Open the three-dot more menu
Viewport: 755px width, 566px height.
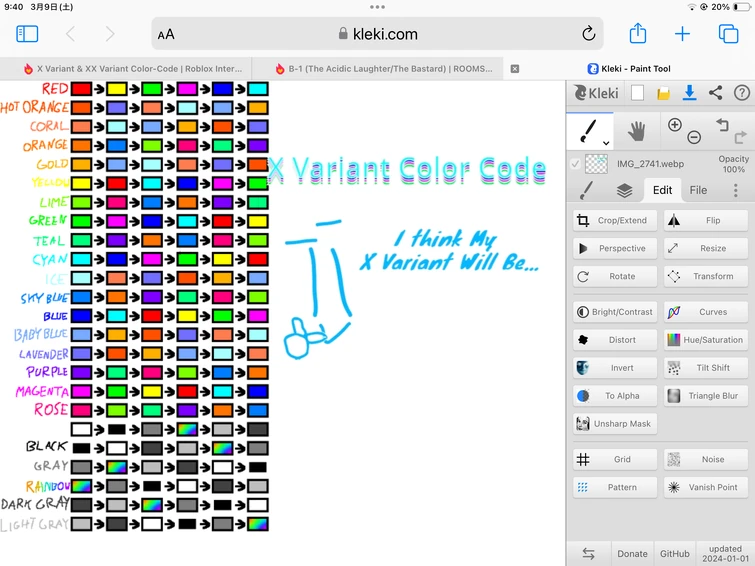pos(736,190)
